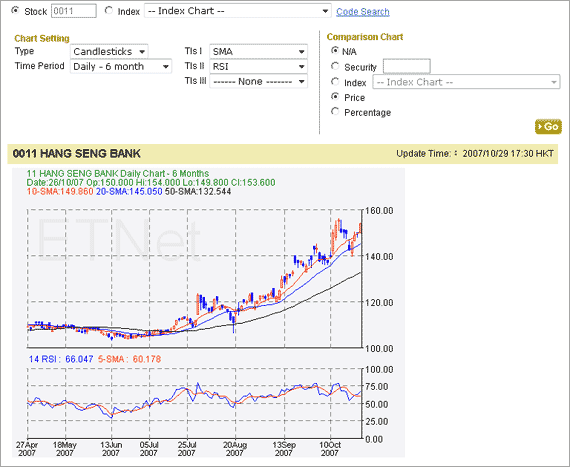Click the 27Apr 2007 axis date label
Viewport: 570px width, 467px height.
point(27,449)
